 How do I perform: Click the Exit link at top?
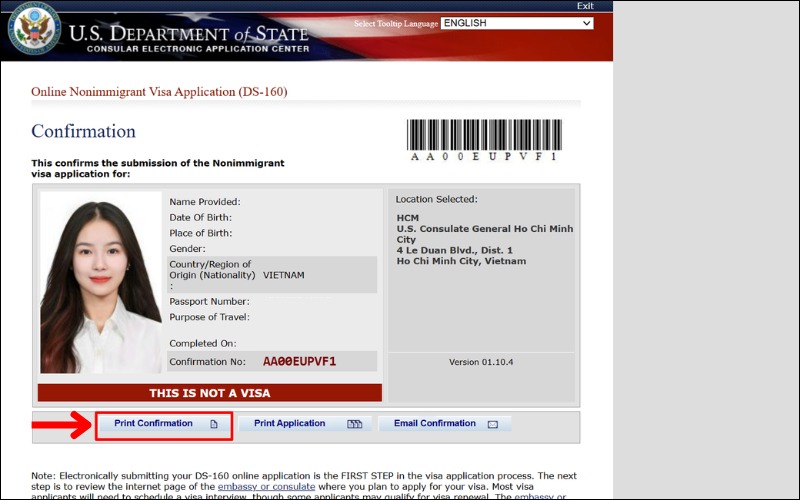pyautogui.click(x=585, y=6)
